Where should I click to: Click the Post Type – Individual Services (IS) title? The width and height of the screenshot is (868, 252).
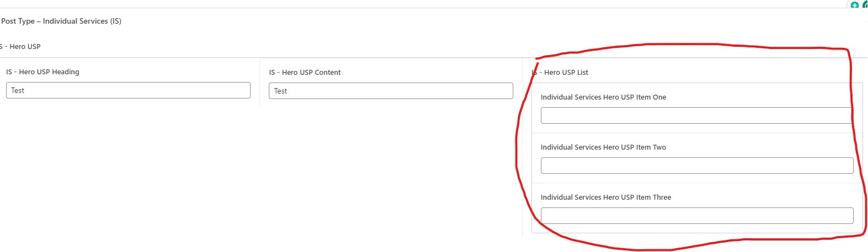click(61, 21)
